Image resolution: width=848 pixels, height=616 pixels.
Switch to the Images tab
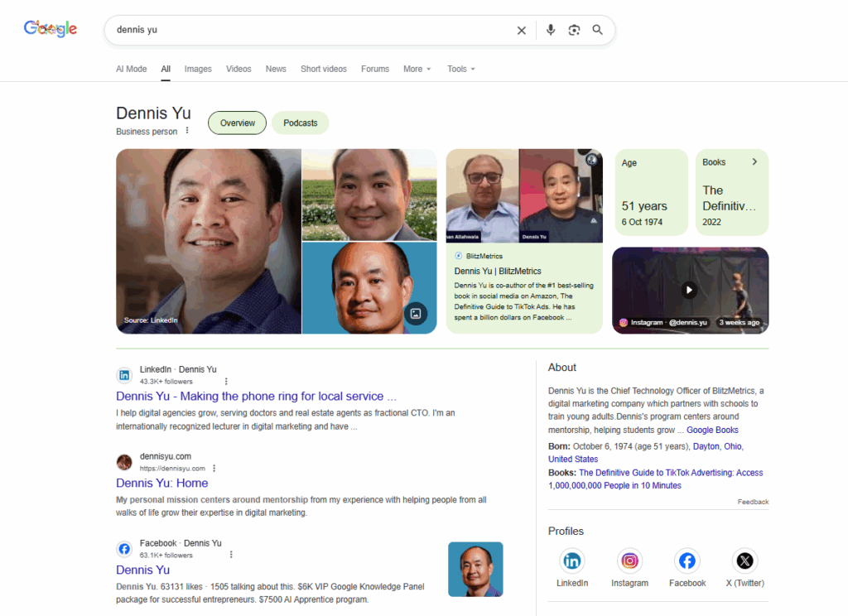[198, 69]
